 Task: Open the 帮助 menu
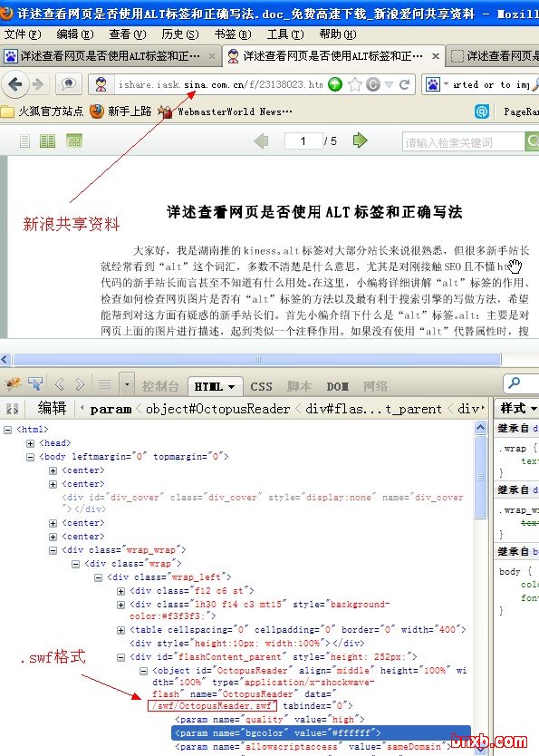(x=338, y=34)
